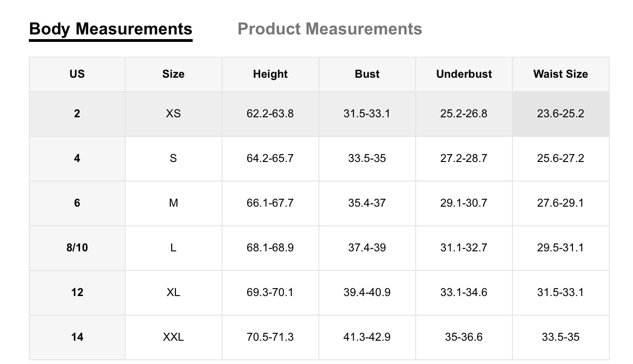Click the US column header

(x=77, y=74)
